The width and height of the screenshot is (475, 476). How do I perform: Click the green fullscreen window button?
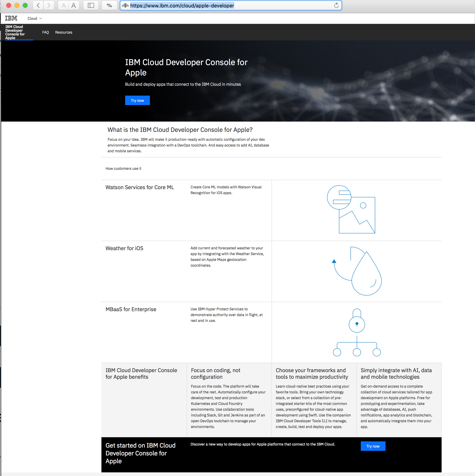pos(25,5)
